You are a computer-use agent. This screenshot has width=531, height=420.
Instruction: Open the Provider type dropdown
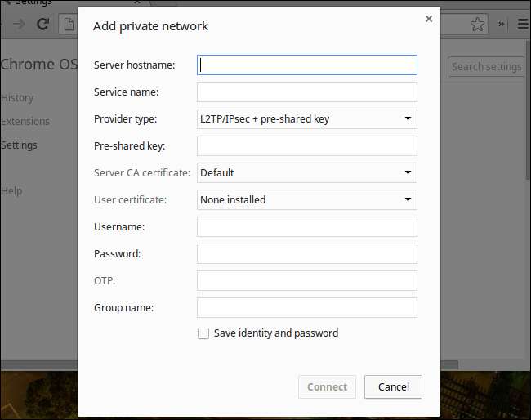pos(306,119)
